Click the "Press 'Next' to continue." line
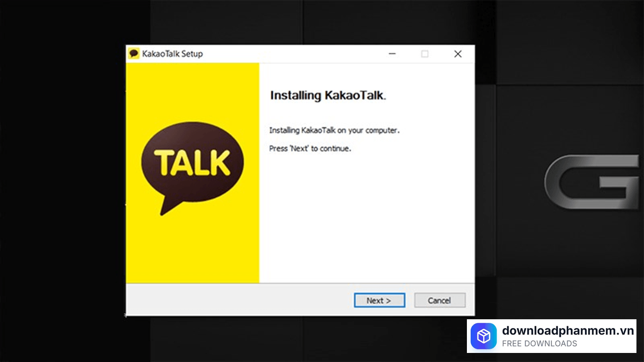The width and height of the screenshot is (644, 362). (310, 148)
